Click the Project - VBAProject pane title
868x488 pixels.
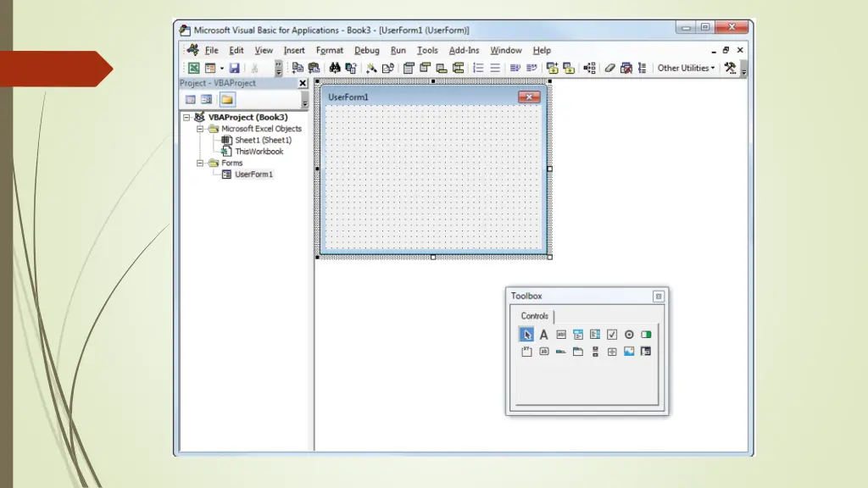point(218,83)
